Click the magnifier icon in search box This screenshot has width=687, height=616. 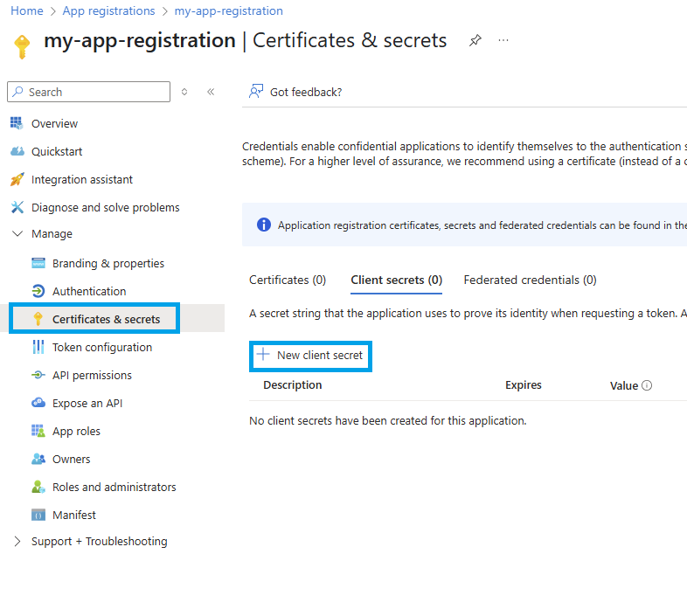point(18,91)
